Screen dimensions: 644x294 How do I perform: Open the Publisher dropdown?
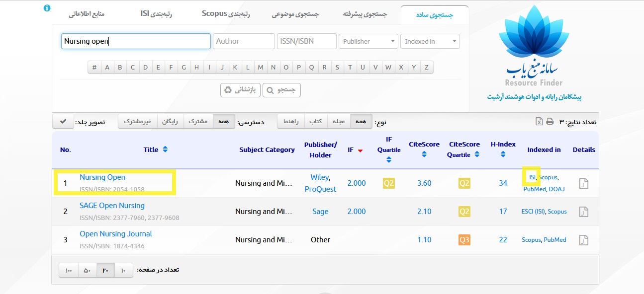(x=368, y=41)
